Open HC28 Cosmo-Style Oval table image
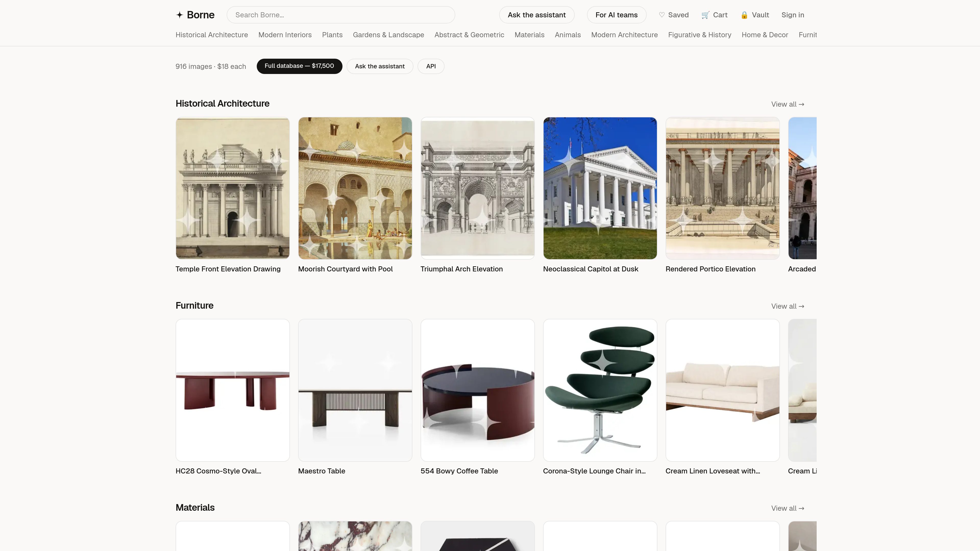980x551 pixels. click(x=232, y=390)
